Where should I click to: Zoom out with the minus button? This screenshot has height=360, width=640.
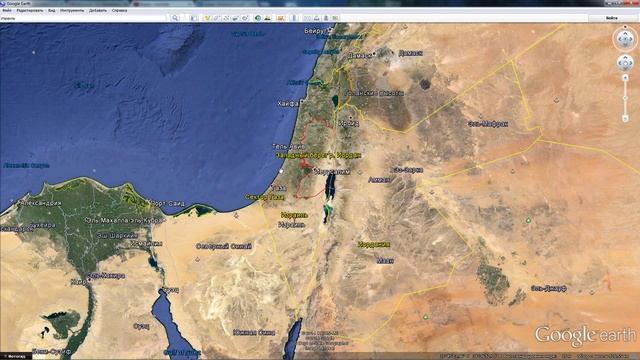coord(625,119)
